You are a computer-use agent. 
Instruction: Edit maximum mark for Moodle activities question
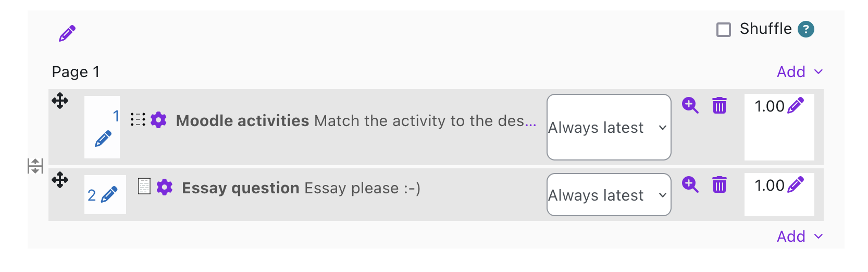[796, 105]
